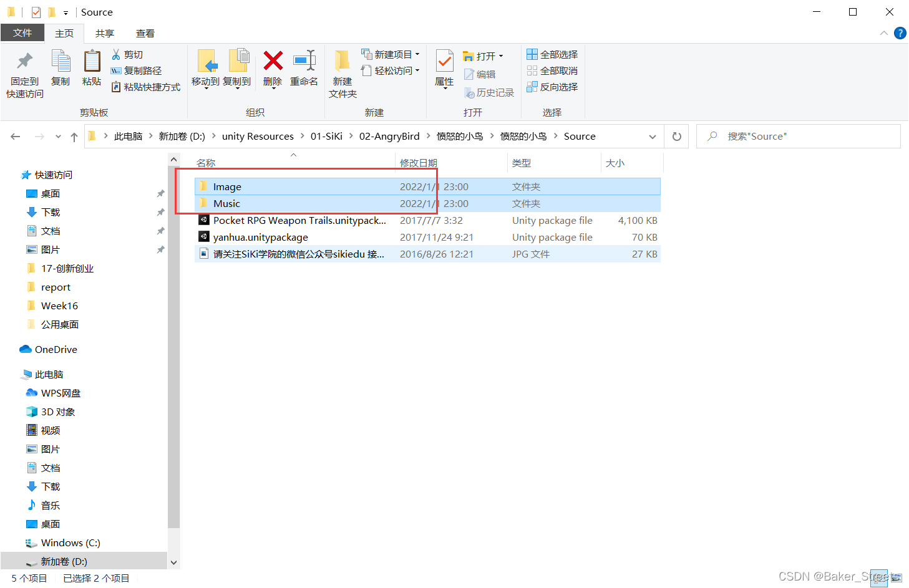Open the Easy access dropdown
This screenshot has width=909, height=588.
[x=391, y=71]
